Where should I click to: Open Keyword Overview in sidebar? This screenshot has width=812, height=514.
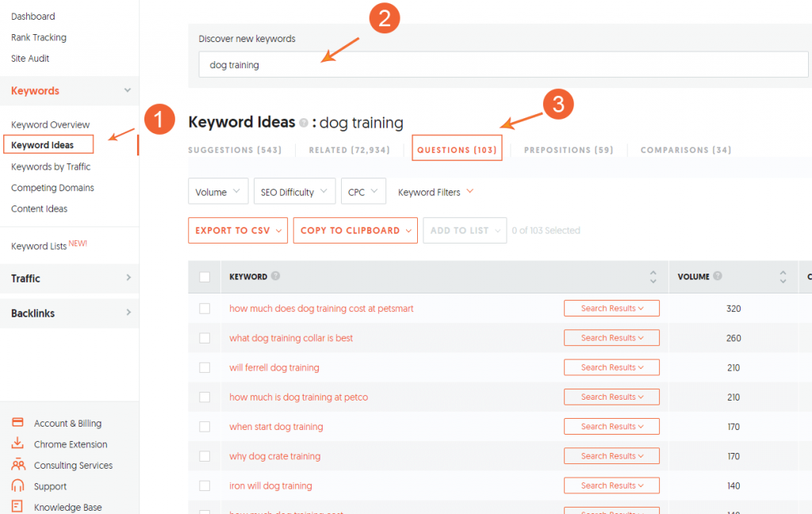pyautogui.click(x=50, y=125)
